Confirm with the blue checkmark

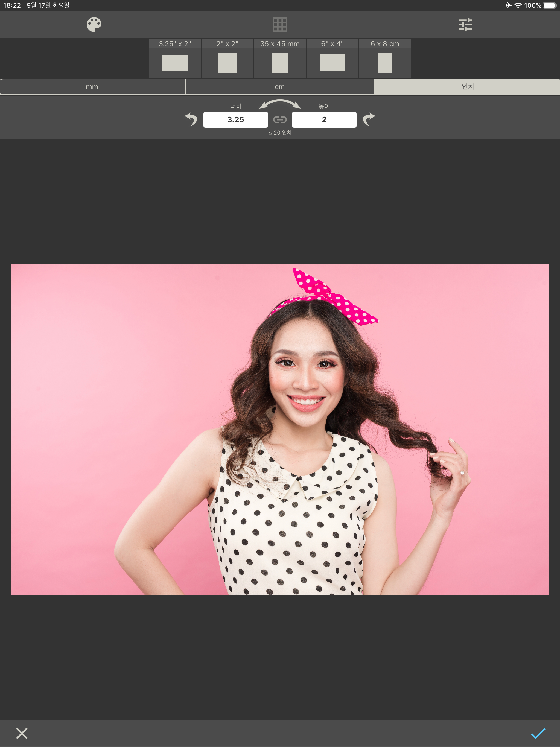click(538, 733)
